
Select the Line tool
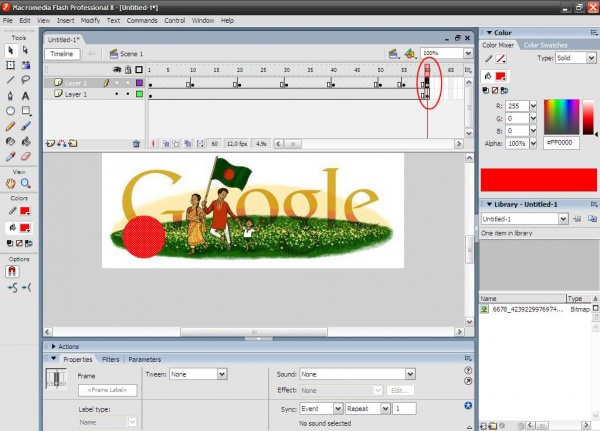click(x=10, y=80)
